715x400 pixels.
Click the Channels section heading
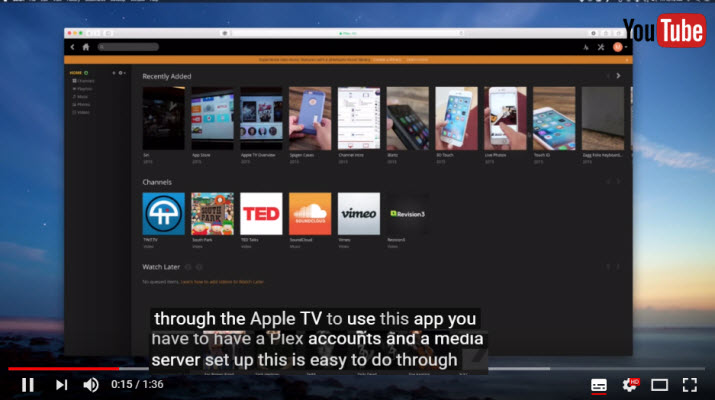tap(157, 182)
